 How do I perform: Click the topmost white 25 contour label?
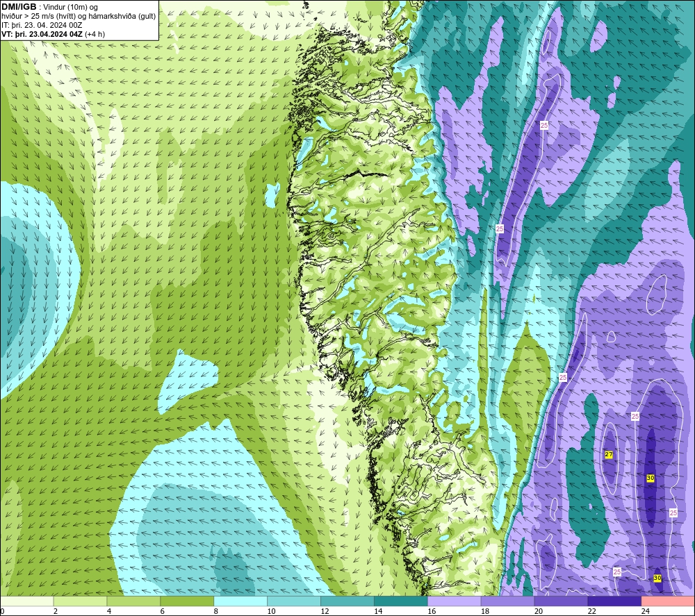pos(544,125)
